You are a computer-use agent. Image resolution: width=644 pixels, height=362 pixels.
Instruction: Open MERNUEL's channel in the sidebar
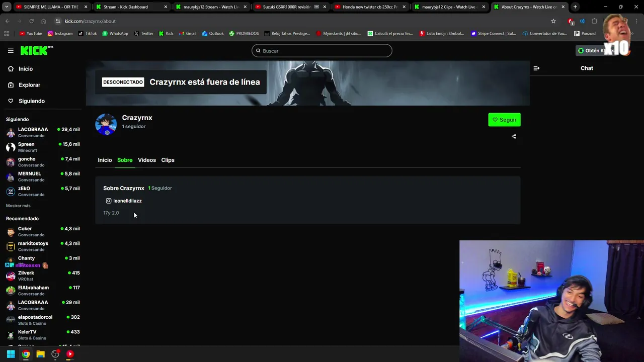tap(43, 176)
